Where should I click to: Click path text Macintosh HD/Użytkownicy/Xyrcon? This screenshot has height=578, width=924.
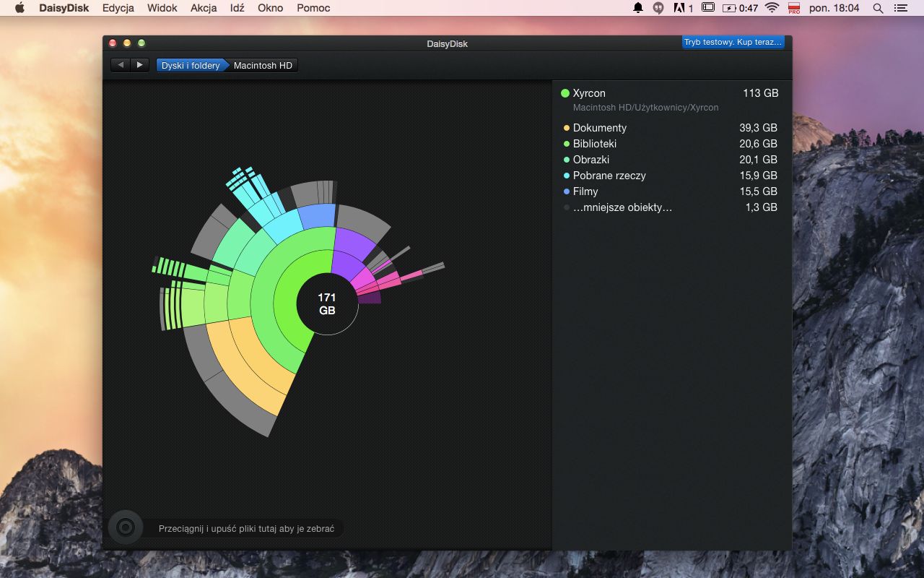pos(645,108)
